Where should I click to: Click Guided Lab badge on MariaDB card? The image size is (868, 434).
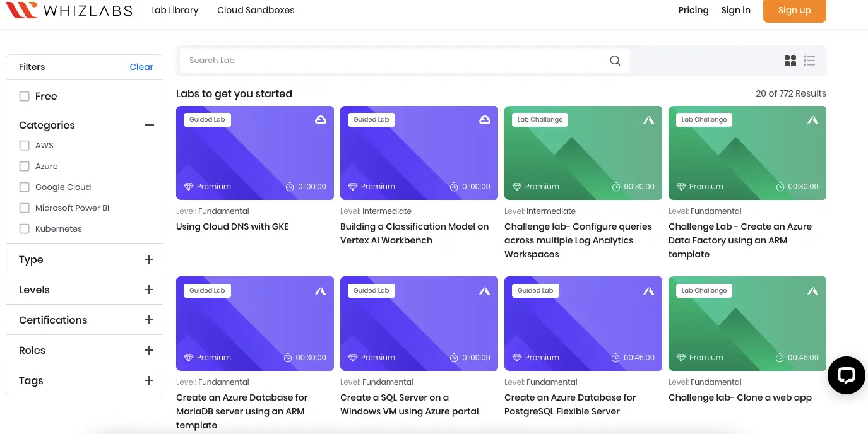[x=207, y=291]
